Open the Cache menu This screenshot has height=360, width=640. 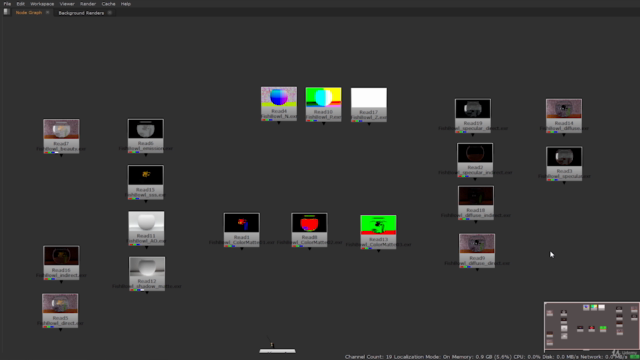(x=108, y=4)
